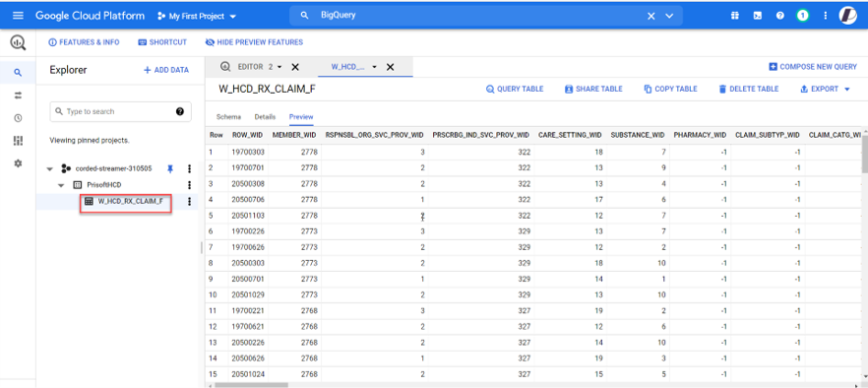868x388 pixels.
Task: Click the PRSCRBG_IND_SVC_PROV_WID column header
Action: pyautogui.click(x=480, y=135)
